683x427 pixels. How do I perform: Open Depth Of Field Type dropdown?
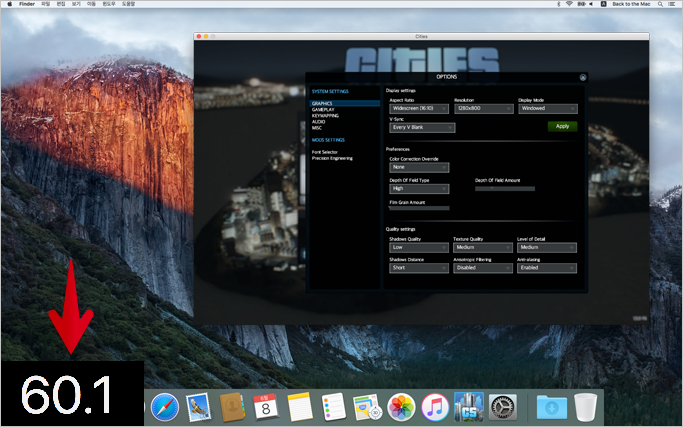click(419, 189)
